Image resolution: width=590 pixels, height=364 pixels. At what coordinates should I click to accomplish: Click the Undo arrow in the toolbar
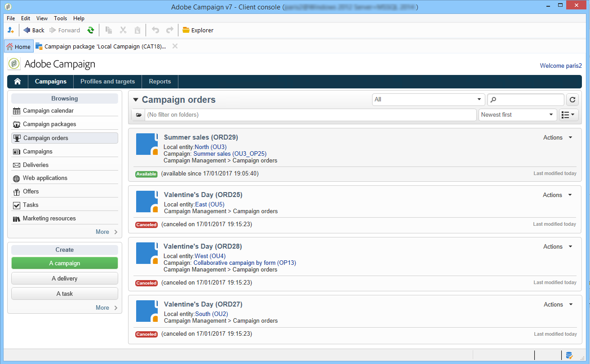point(155,30)
